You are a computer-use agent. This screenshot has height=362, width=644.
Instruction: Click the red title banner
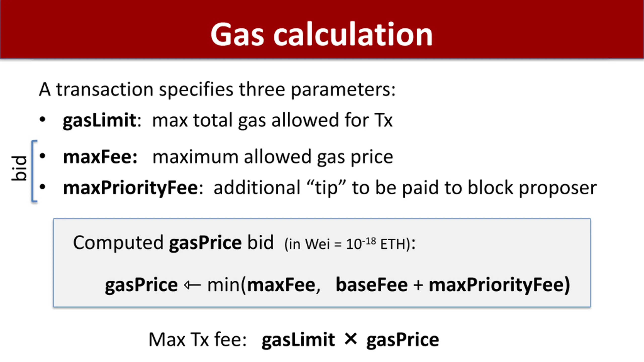click(322, 29)
